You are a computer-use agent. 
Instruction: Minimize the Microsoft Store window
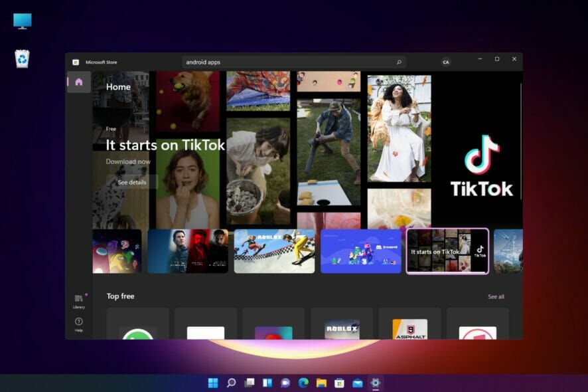[480, 59]
